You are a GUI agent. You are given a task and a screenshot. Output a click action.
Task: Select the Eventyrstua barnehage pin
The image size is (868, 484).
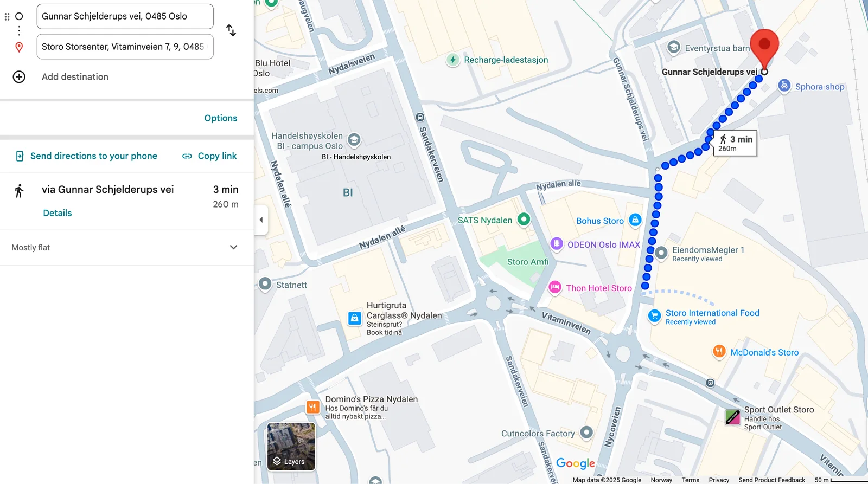coord(674,47)
